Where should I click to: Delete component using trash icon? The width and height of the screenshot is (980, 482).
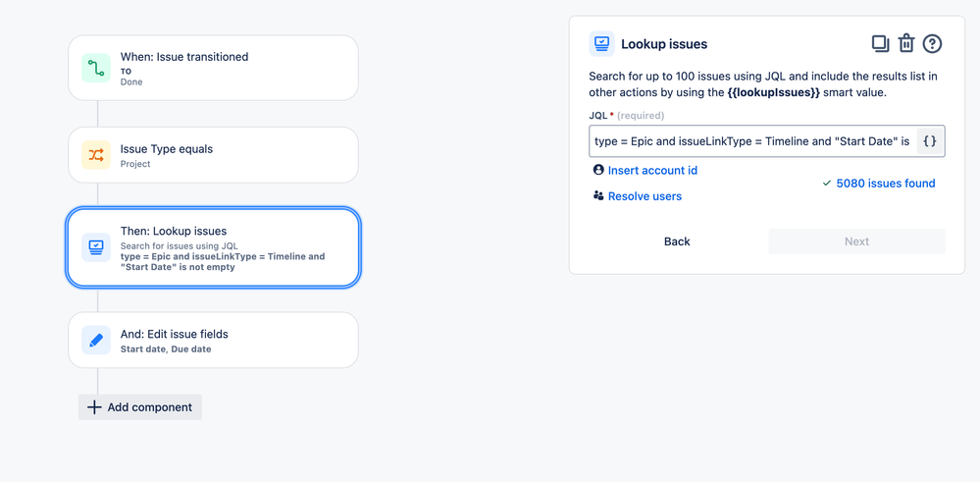click(x=906, y=44)
